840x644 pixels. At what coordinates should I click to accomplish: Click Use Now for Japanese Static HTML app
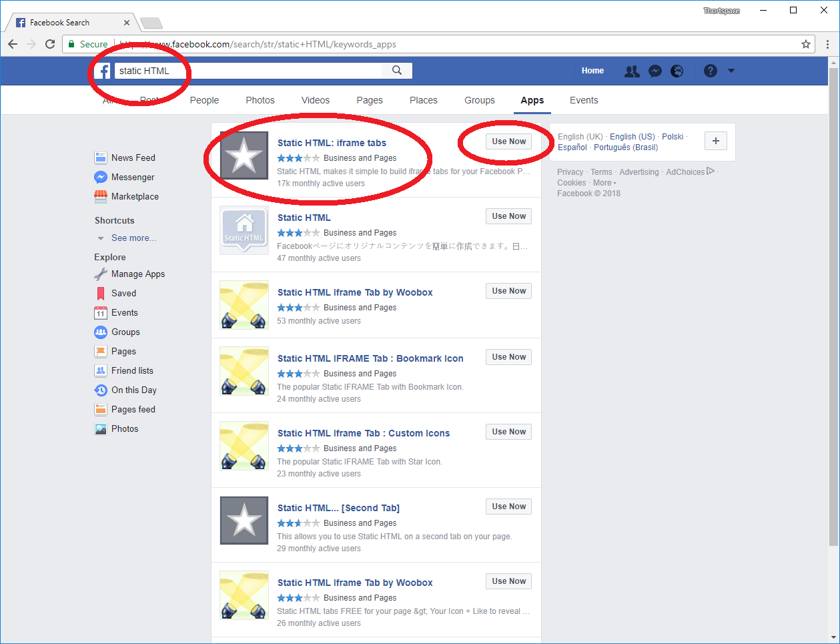point(508,216)
